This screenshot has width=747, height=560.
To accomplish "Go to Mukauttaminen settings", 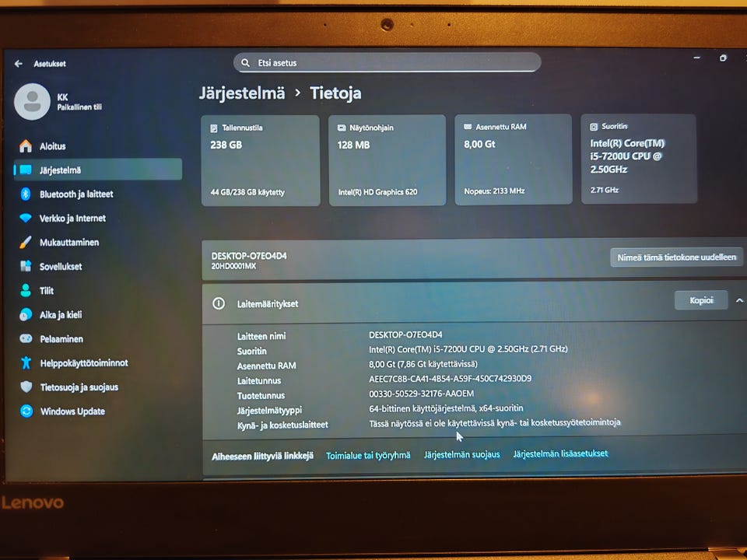I will coord(98,242).
